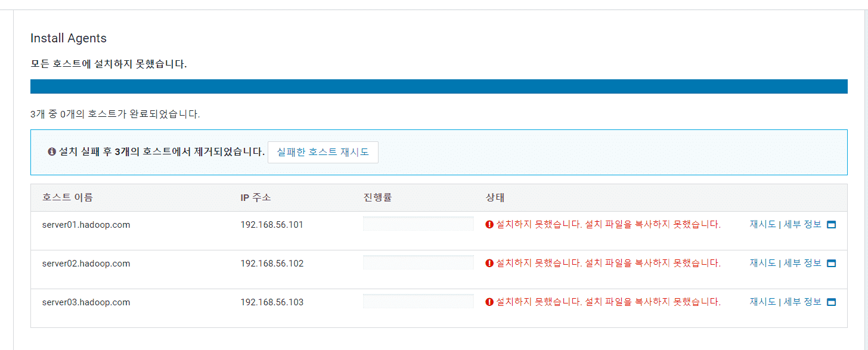The height and width of the screenshot is (350, 868).
Task: Click 재시도 link for server02.hadoop.com
Action: point(762,264)
